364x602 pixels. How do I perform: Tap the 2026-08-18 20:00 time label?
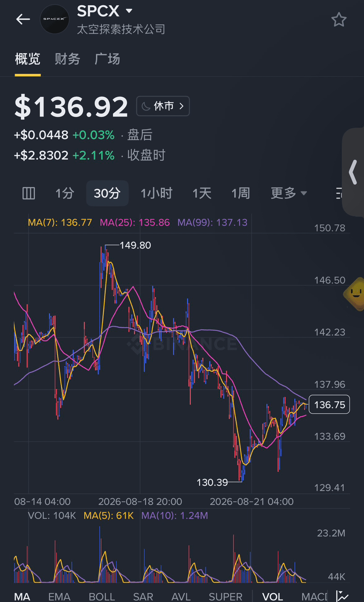tap(140, 502)
